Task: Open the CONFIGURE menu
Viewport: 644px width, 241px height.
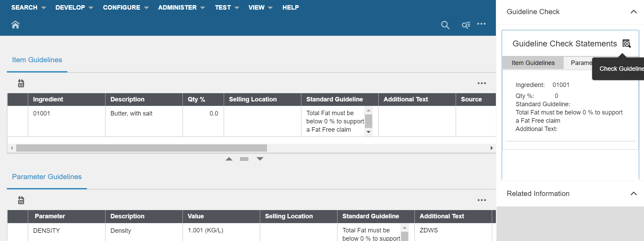Action: pos(126,8)
